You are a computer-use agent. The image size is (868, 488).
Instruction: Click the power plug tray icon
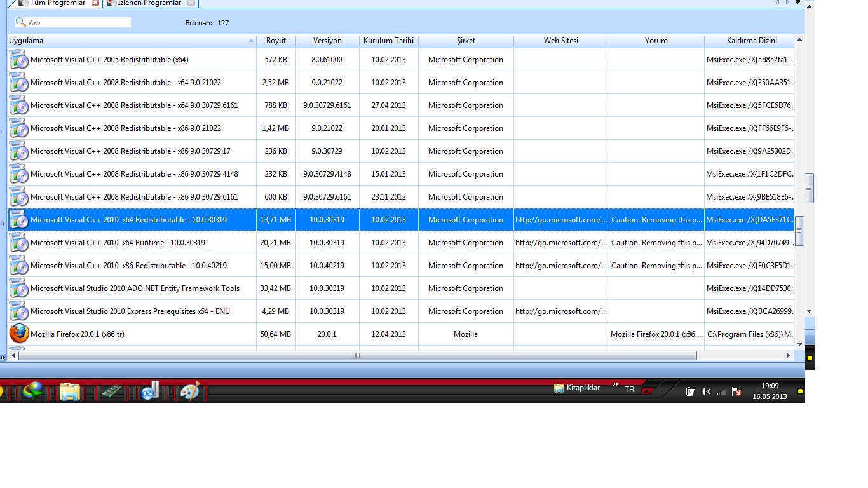point(690,391)
